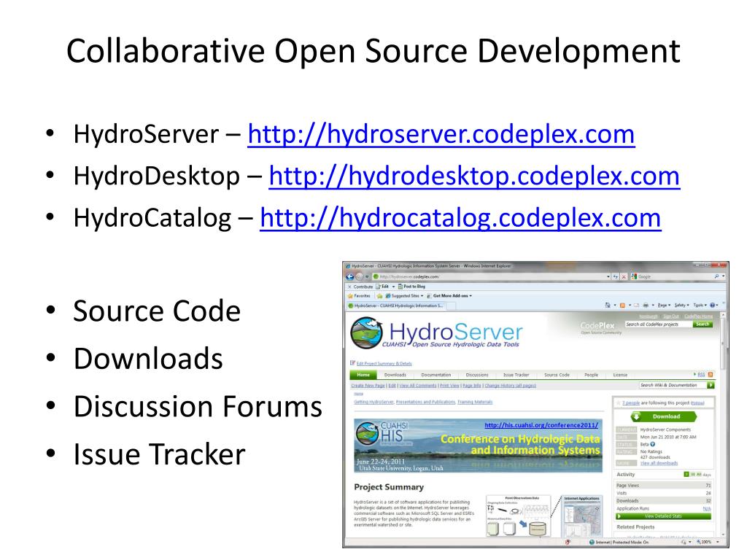Screen dimensions: 747x560
Task: Click the green Download button
Action: (663, 416)
